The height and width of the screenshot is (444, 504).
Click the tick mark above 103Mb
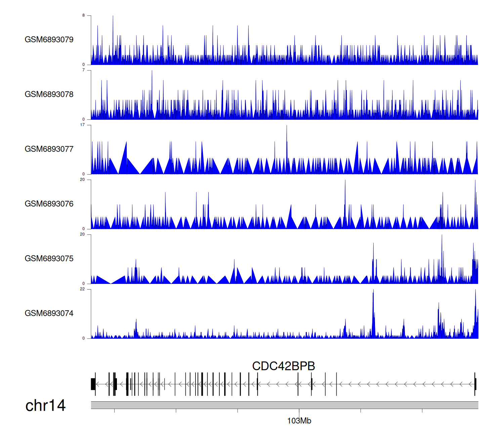299,411
